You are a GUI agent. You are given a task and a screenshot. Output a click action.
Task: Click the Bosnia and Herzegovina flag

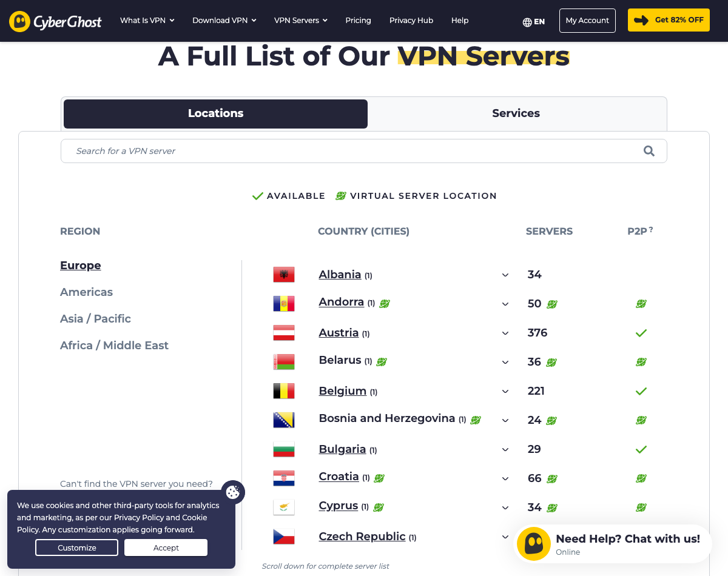point(284,420)
